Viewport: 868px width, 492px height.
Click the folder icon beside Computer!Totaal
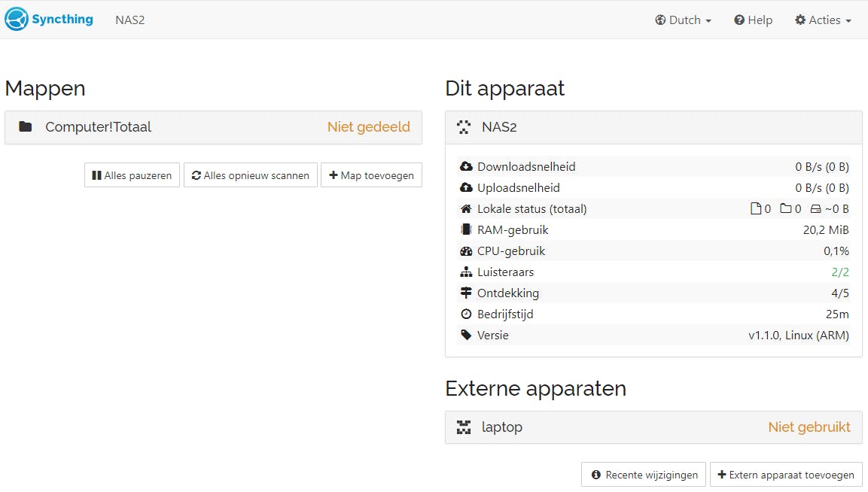click(x=26, y=127)
